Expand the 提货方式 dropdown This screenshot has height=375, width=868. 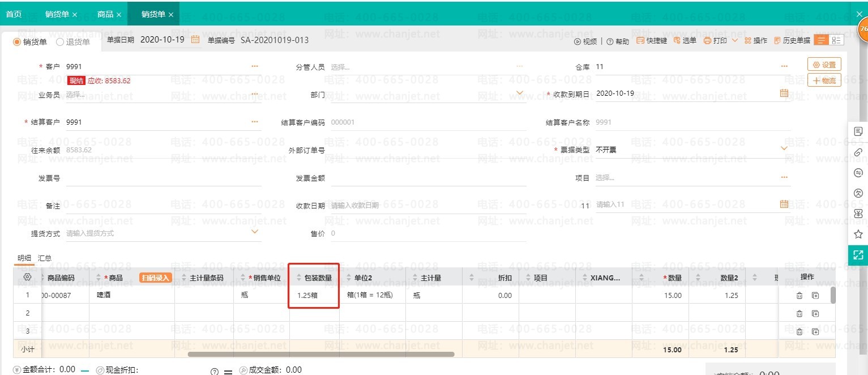[255, 232]
